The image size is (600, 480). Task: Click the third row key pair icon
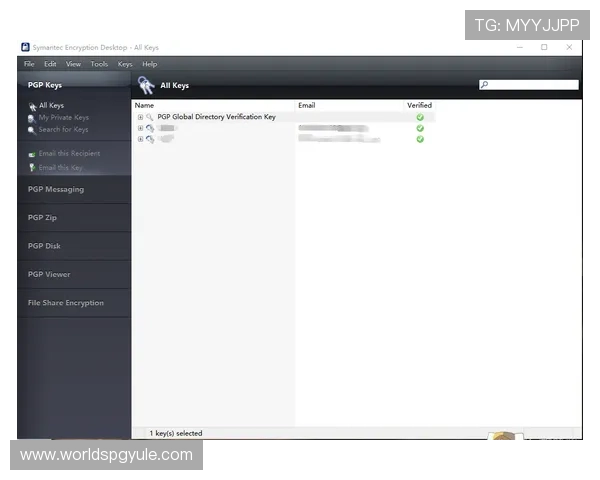(150, 139)
